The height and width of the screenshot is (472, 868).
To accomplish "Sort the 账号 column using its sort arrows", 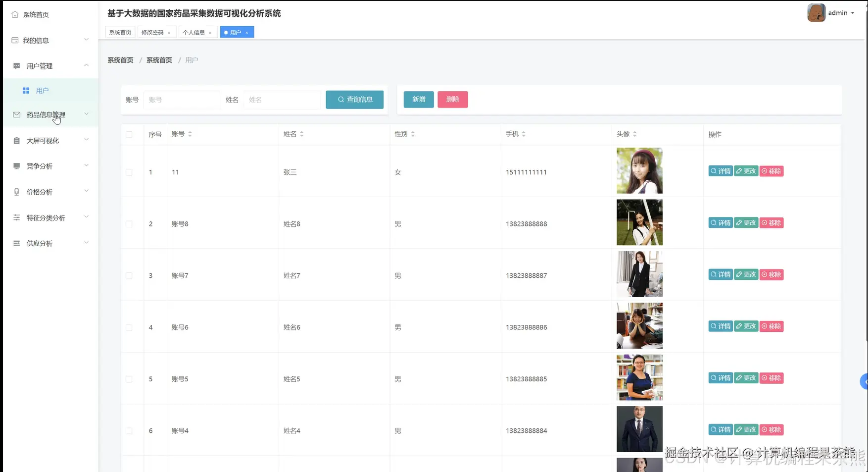I will click(x=190, y=134).
